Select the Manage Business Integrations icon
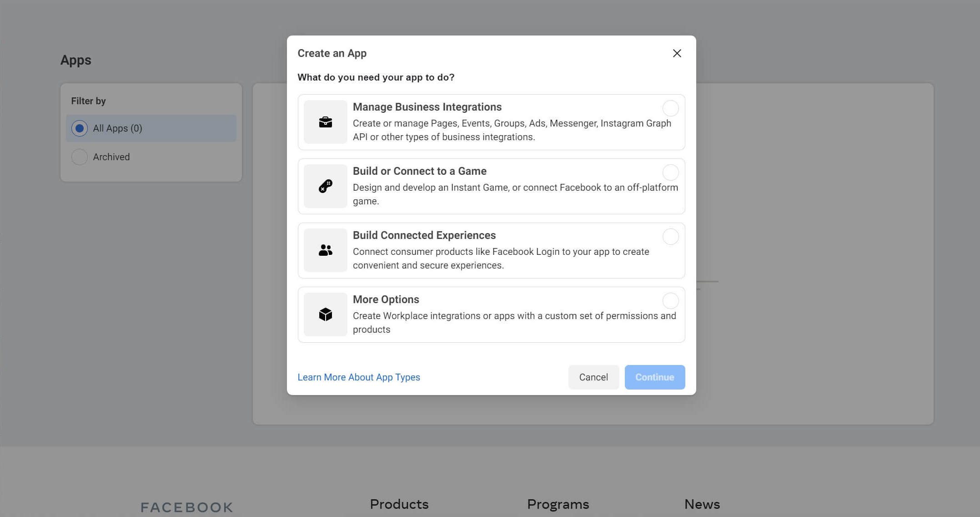Screen dimensions: 980x517 (325, 122)
